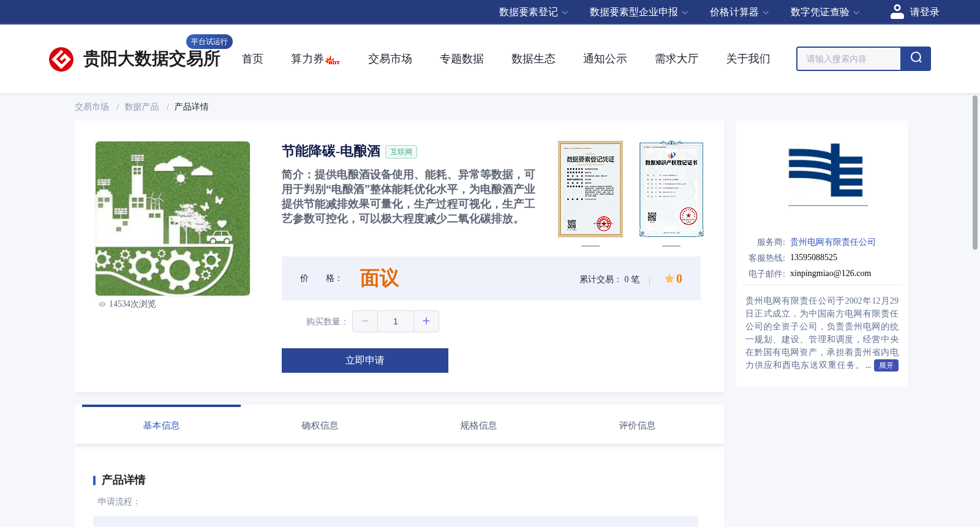The image size is (980, 527).
Task: Open 需求大厅 in the navigation bar
Action: pyautogui.click(x=677, y=59)
